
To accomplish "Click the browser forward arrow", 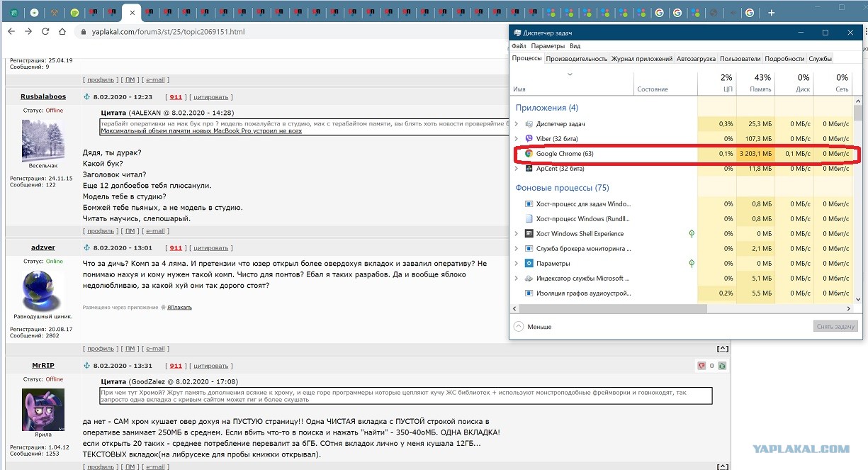I will [28, 32].
